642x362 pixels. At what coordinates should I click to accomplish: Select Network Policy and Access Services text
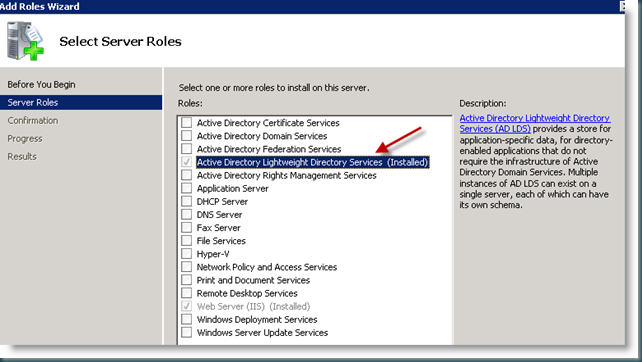coord(267,267)
